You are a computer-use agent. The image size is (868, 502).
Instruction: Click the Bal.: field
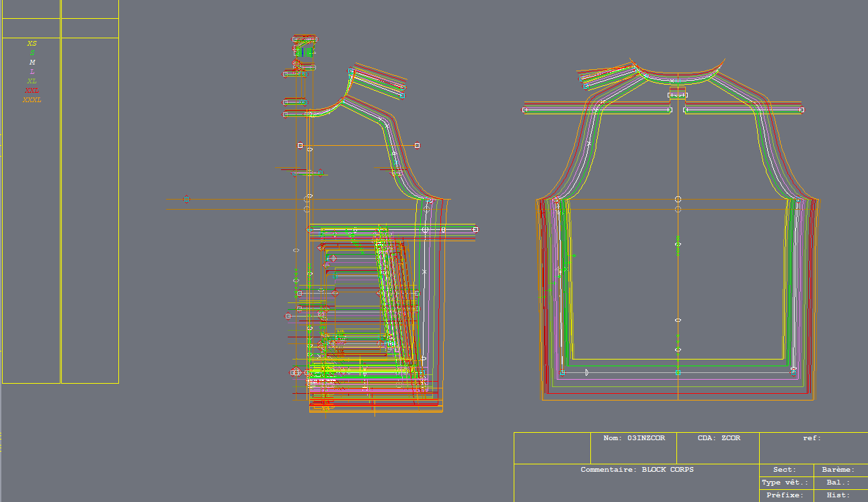click(x=839, y=483)
